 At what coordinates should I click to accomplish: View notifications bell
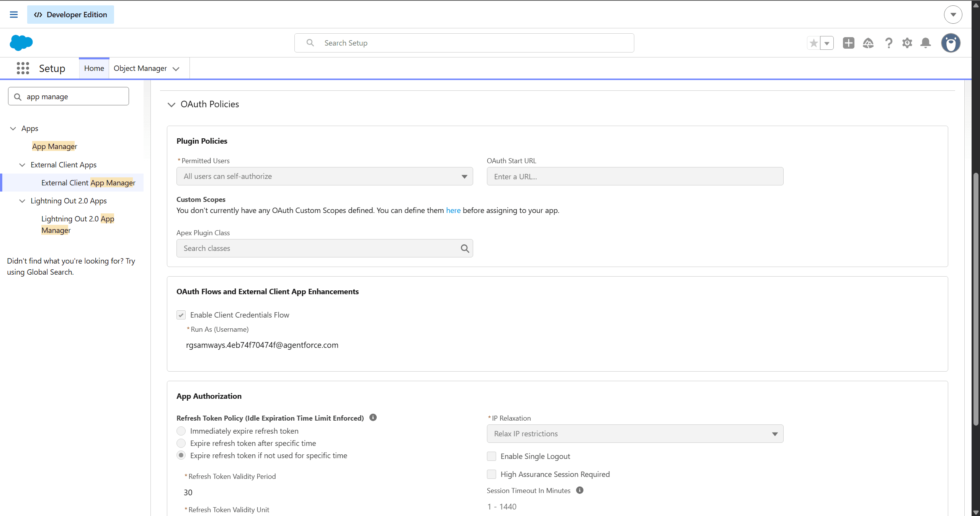[926, 43]
